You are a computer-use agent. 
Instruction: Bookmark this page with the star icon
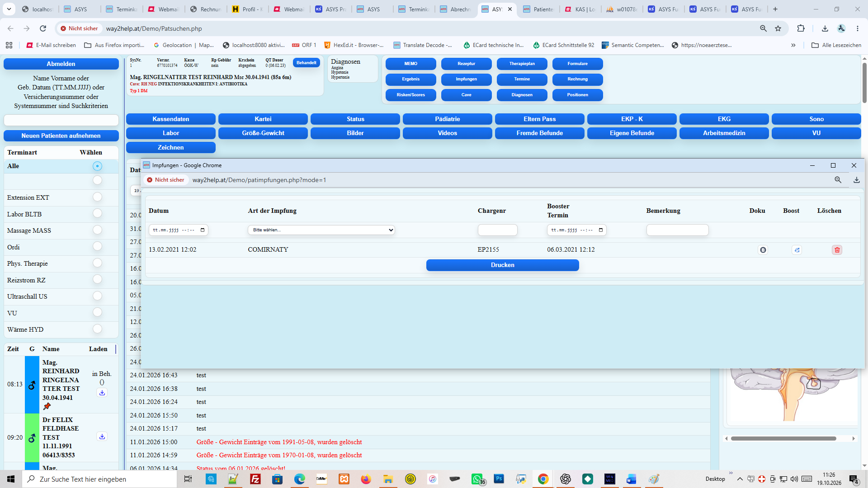[778, 28]
